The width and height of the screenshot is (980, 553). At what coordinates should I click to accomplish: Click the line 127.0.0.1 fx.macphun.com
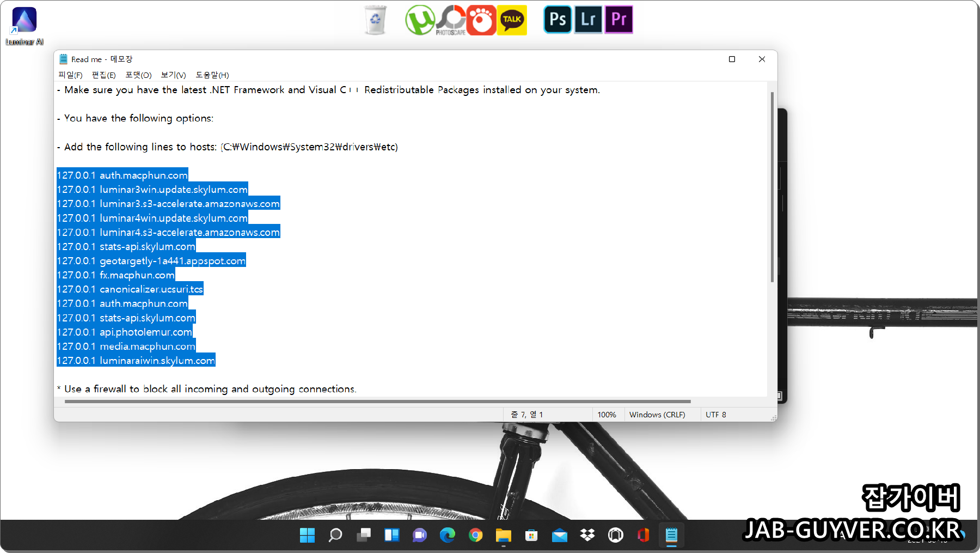[116, 275]
